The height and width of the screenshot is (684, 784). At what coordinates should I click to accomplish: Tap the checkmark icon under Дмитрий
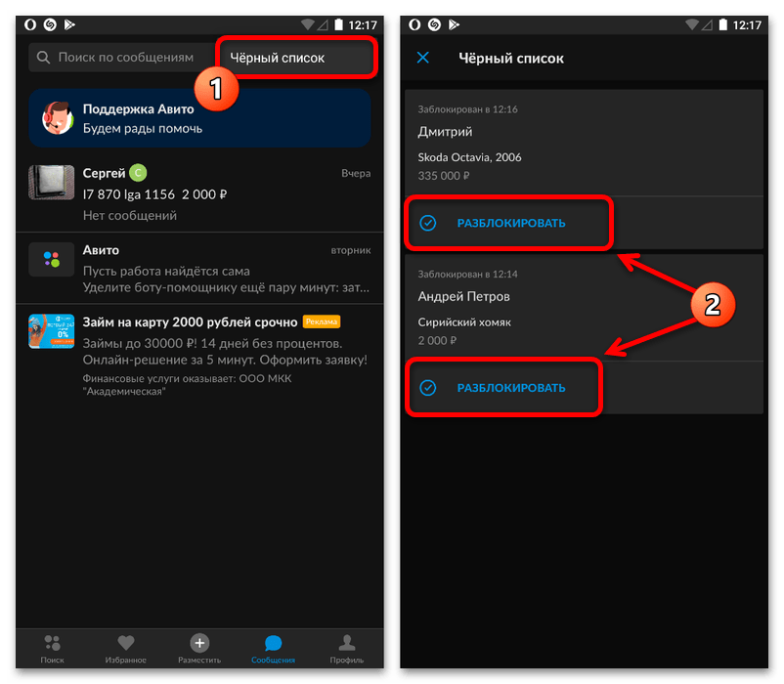click(x=427, y=223)
